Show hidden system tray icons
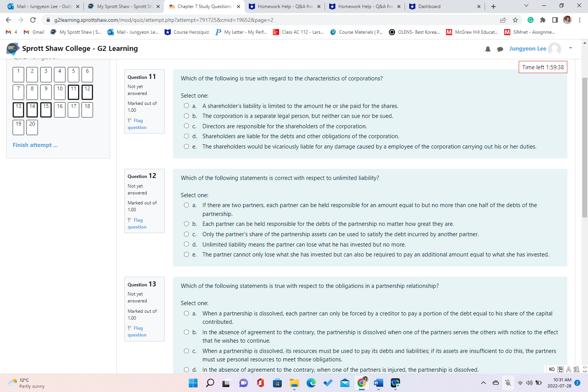 coord(483,383)
